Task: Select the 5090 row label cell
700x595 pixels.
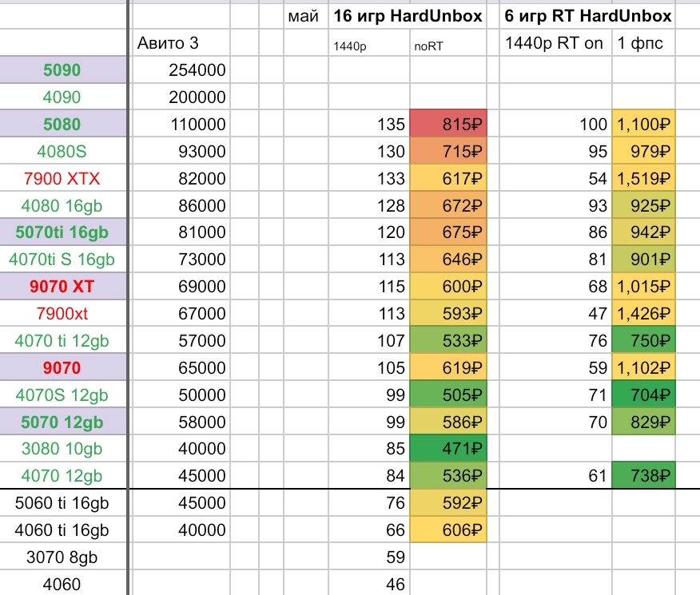Action: pos(63,69)
